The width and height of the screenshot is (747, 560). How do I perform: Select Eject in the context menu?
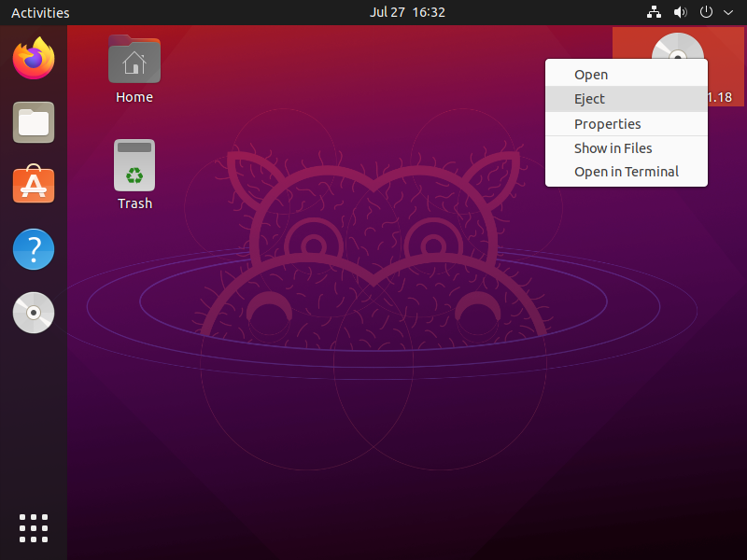[589, 99]
